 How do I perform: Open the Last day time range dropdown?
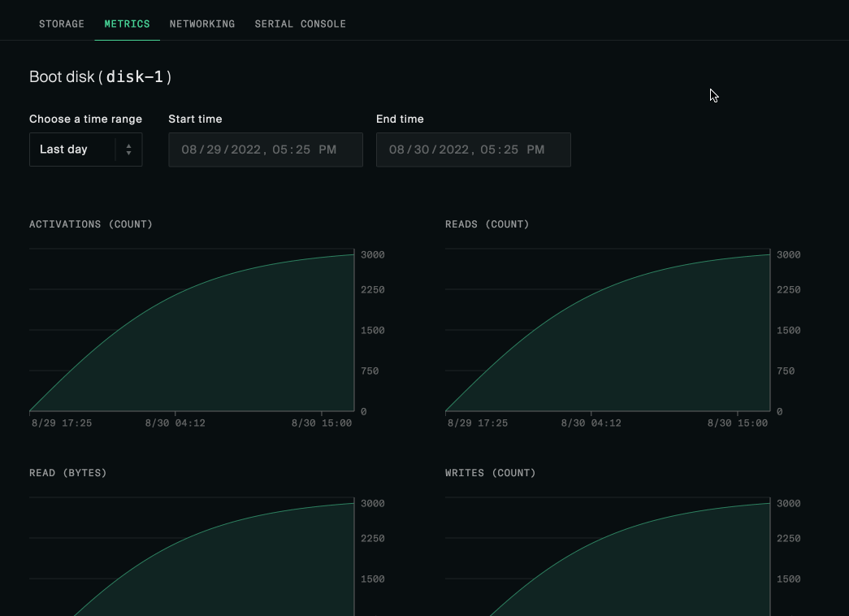tap(85, 150)
